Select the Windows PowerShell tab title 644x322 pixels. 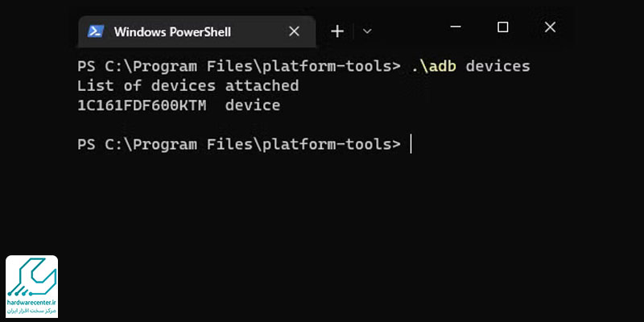(172, 31)
